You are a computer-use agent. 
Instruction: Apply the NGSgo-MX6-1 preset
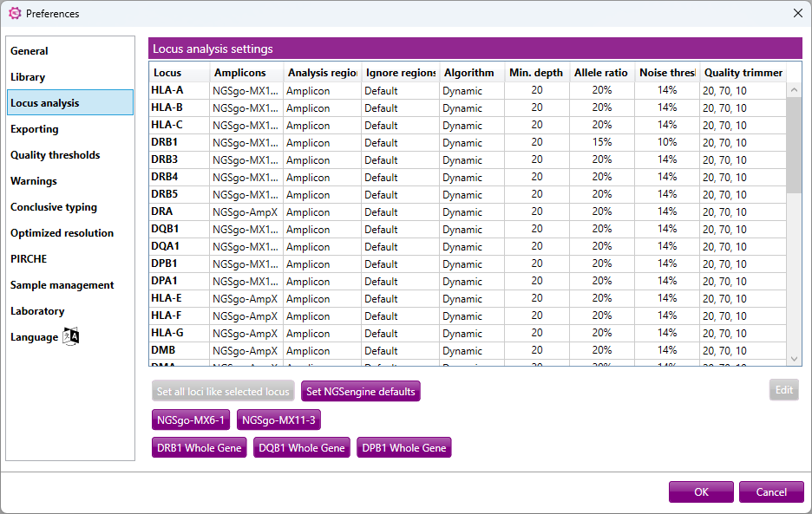[191, 420]
